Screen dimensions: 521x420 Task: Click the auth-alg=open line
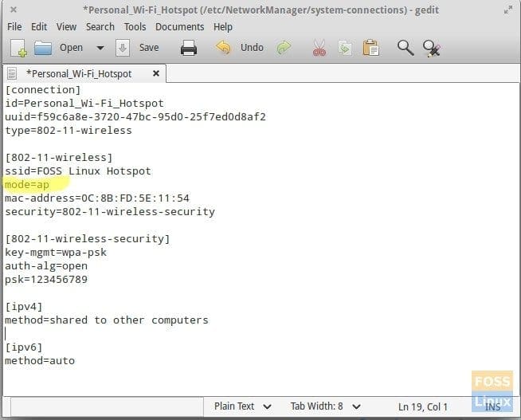coord(46,266)
